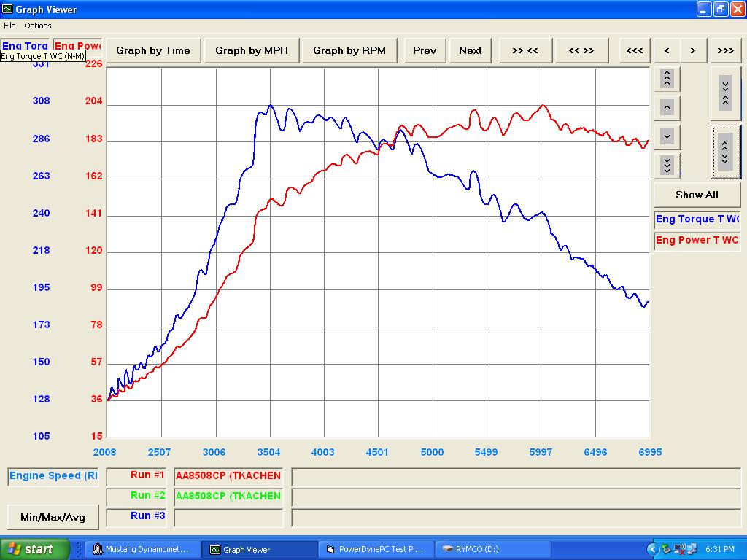
Task: Click the triple-left arrow scroll button
Action: pyautogui.click(x=635, y=50)
